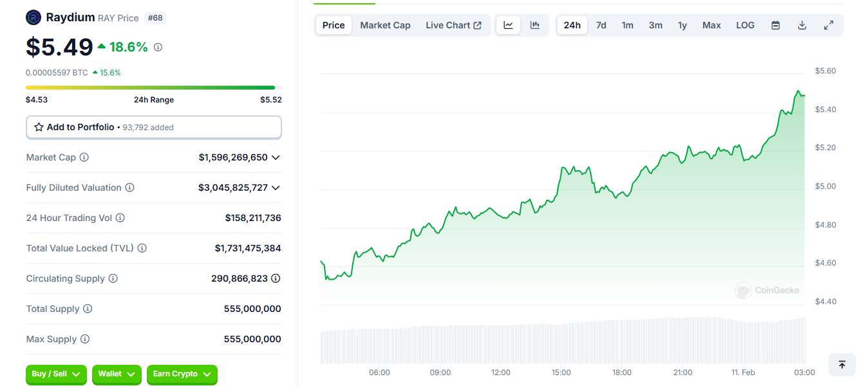868x388 pixels.
Task: Click external link icon on Live Chart
Action: [x=477, y=25]
